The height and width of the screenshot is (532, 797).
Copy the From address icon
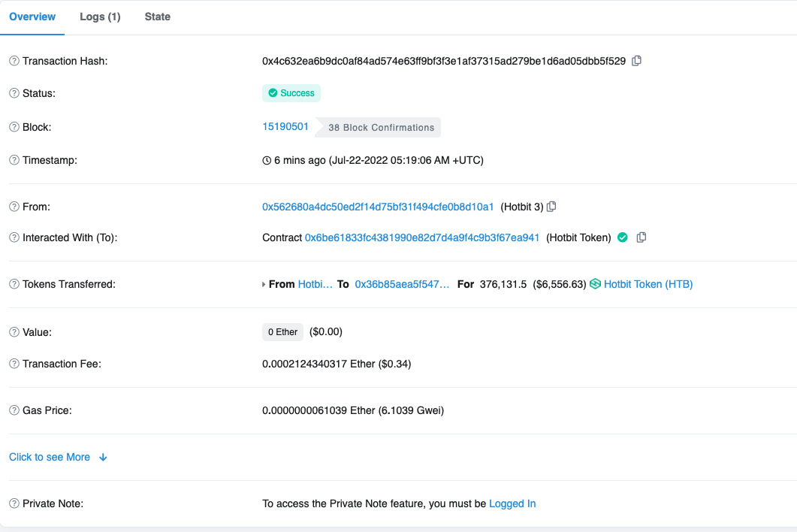tap(551, 207)
